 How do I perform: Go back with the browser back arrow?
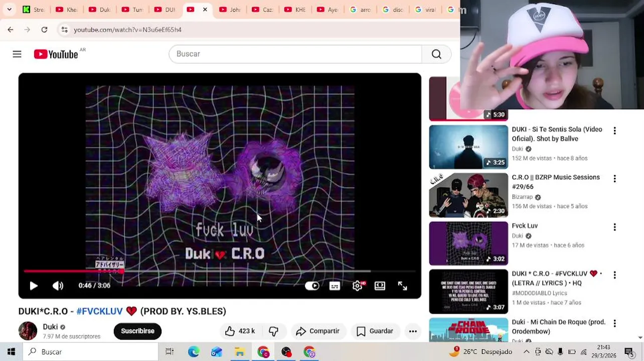[x=11, y=30]
